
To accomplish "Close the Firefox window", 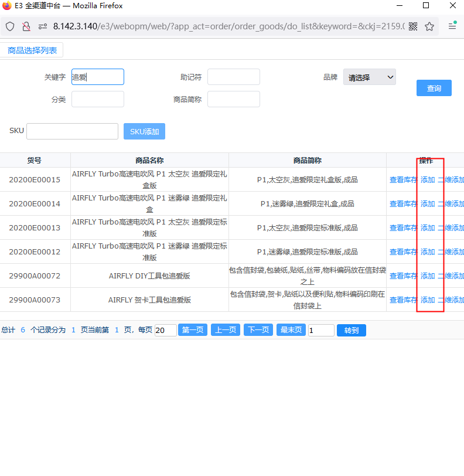I will 452,5.
